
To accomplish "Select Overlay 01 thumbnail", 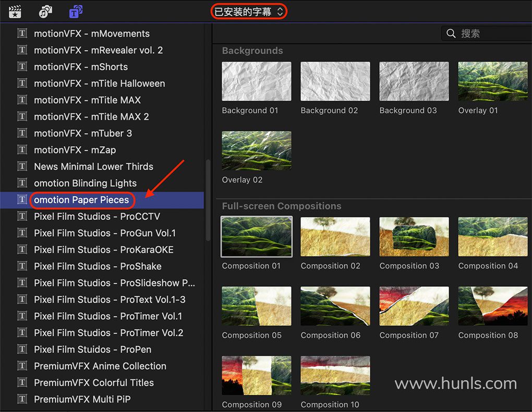I will click(x=493, y=81).
